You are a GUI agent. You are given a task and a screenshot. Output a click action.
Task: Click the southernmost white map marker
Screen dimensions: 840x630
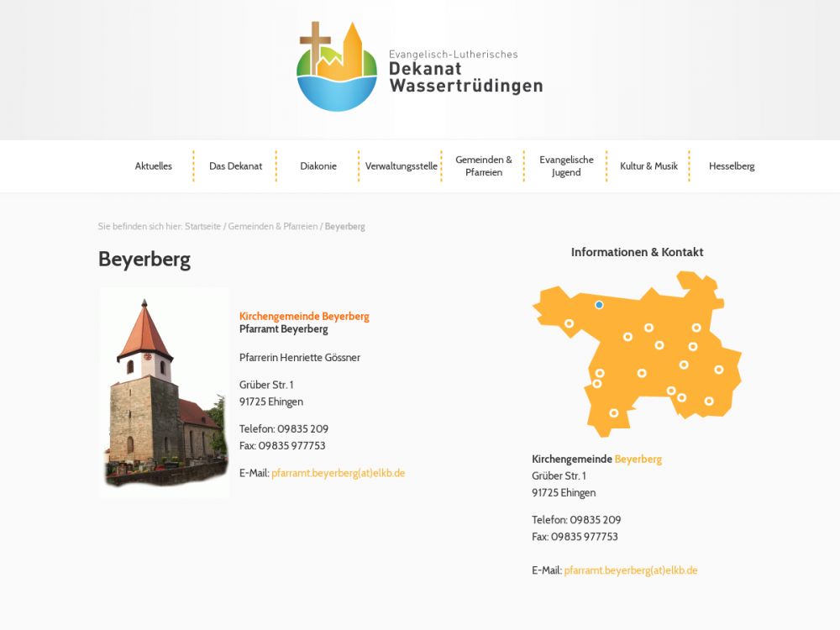click(x=614, y=412)
